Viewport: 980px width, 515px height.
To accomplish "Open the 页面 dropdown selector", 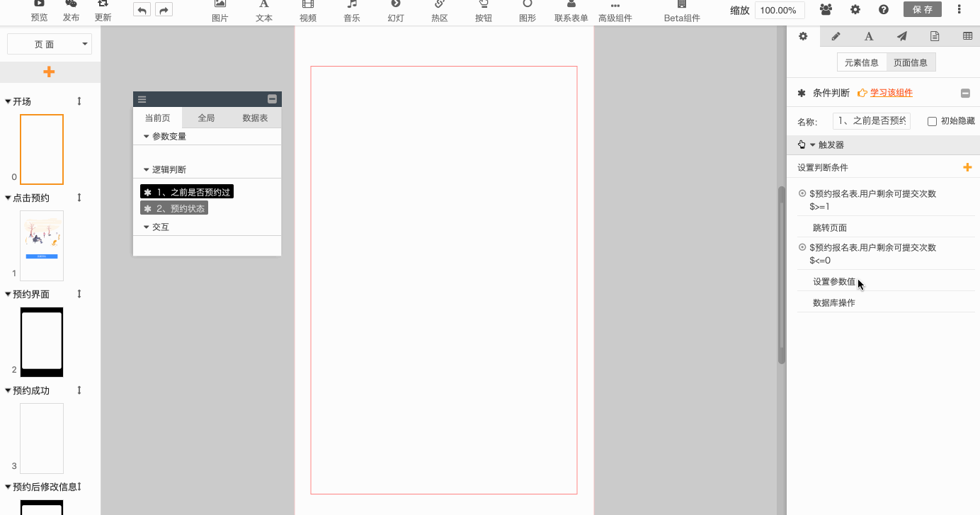I will pos(50,44).
